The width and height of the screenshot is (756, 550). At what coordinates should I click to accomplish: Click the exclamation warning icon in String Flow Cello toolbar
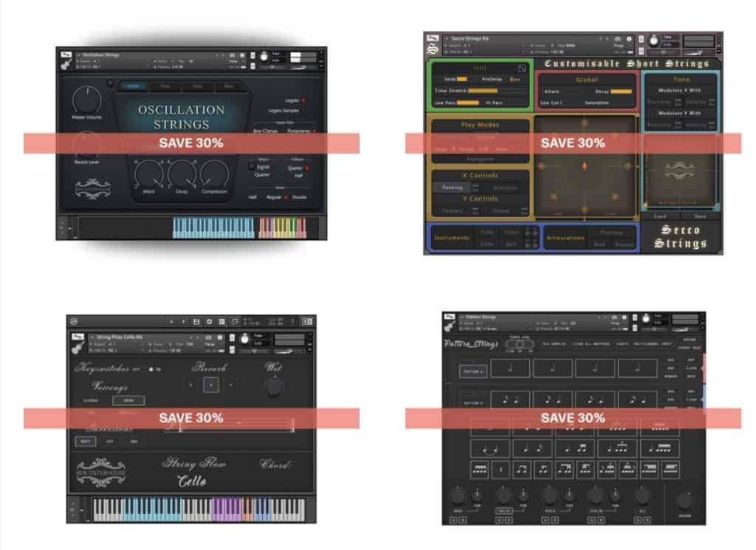(292, 322)
